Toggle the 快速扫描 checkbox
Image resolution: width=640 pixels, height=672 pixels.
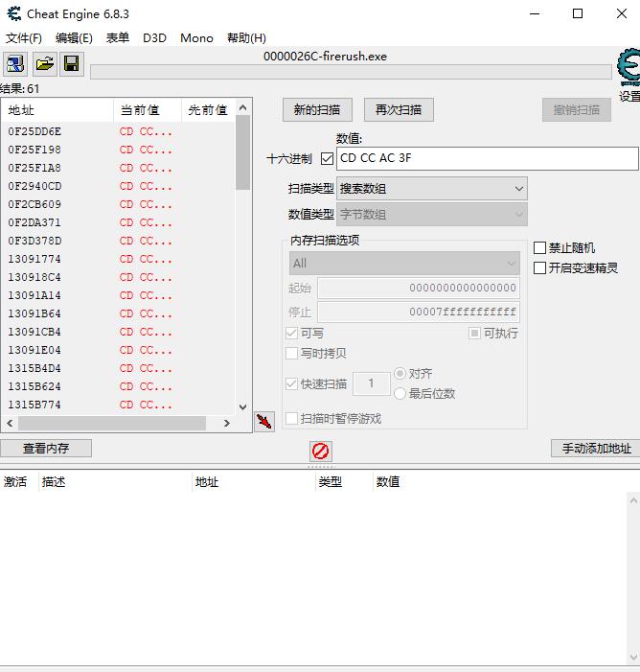click(x=291, y=383)
